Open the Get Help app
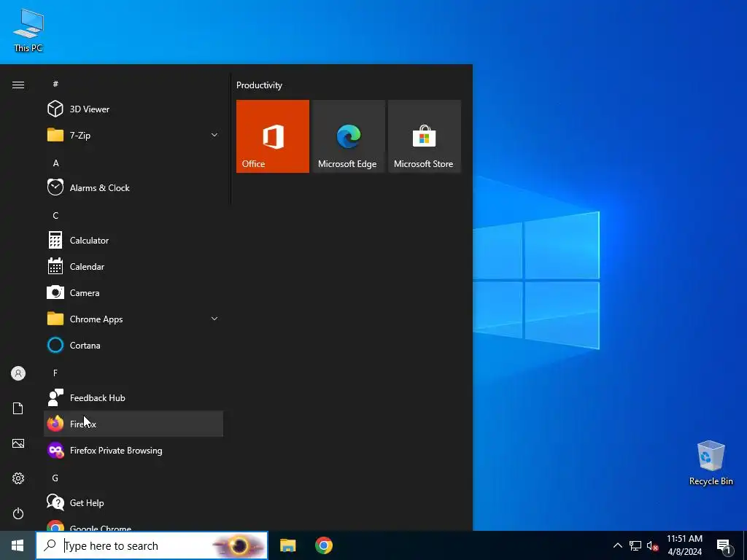The image size is (747, 560). tap(133, 503)
